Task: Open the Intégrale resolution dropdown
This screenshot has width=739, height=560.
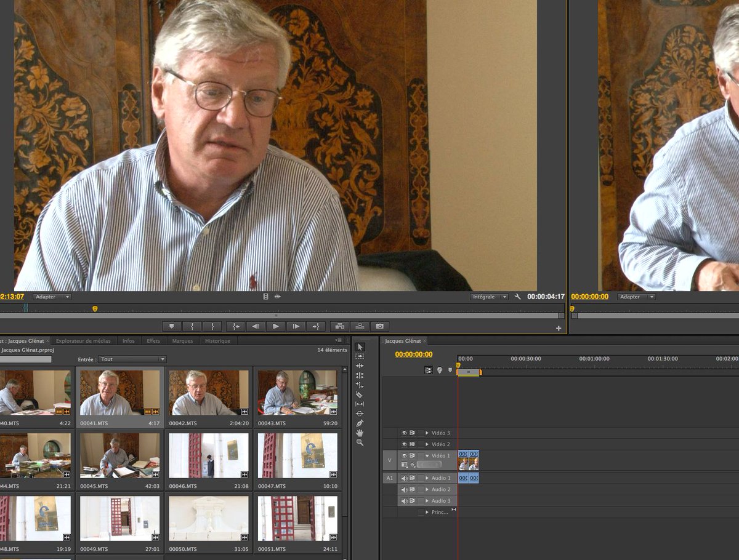Action: tap(488, 296)
